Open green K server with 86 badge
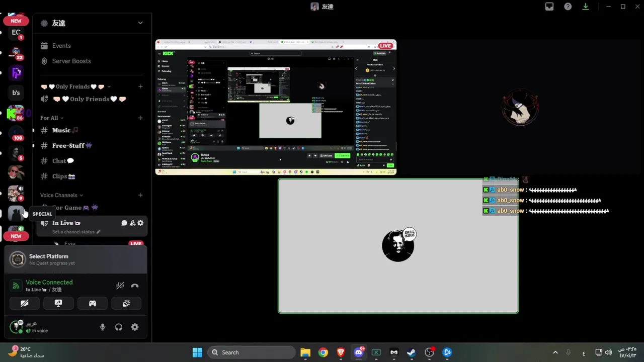The height and width of the screenshot is (362, 644). pos(16,113)
